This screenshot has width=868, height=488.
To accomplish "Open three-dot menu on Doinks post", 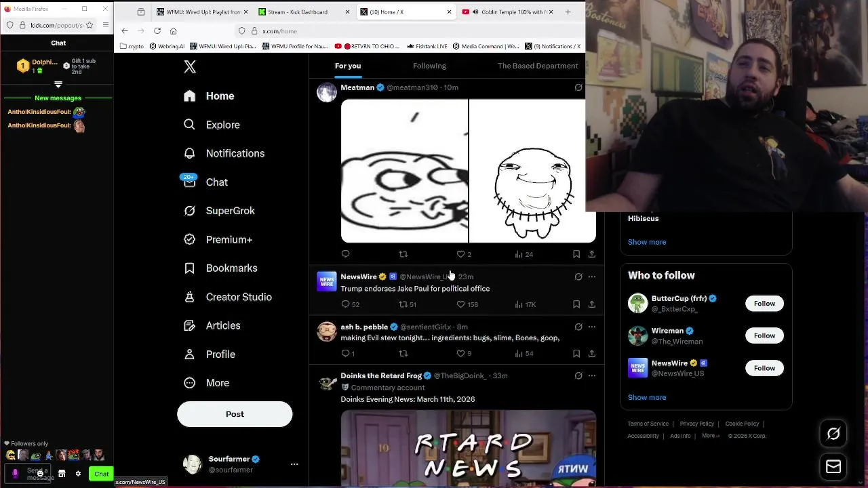I will pyautogui.click(x=592, y=375).
